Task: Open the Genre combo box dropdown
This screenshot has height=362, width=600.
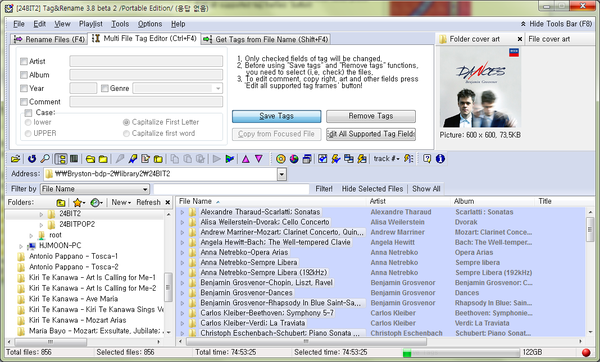Action: (218, 88)
